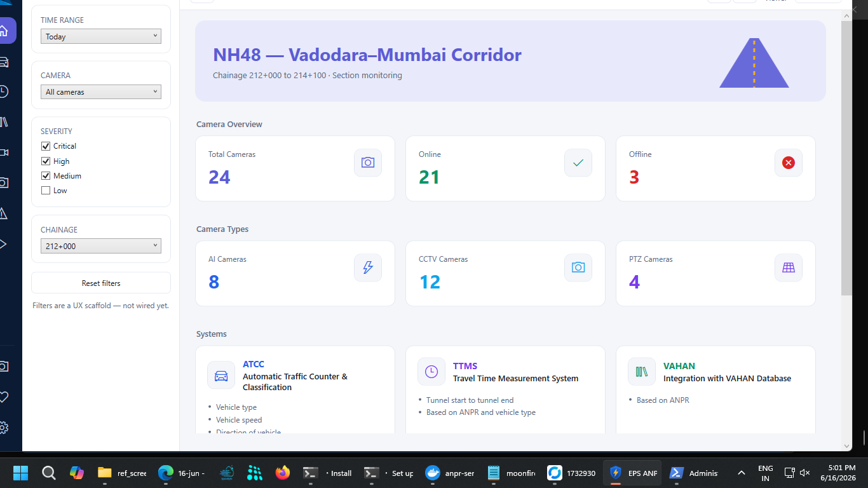Open the heart icon in the sidebar
Viewport: 868px width, 488px height.
click(x=3, y=397)
